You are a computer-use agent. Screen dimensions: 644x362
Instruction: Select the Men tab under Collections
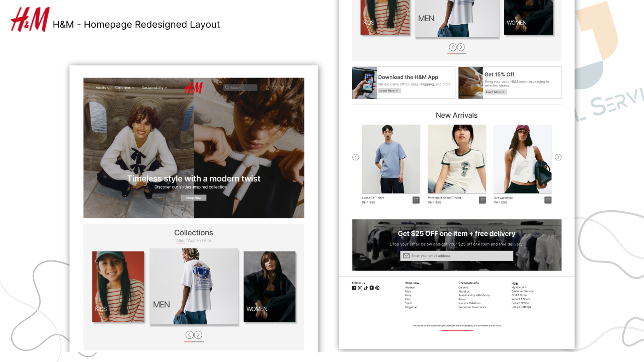pyautogui.click(x=180, y=241)
